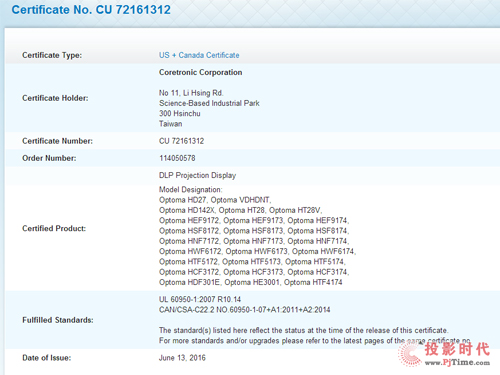The image size is (500, 375).
Task: Click the sentence beginning The standard(s) listed here
Action: 304,331
